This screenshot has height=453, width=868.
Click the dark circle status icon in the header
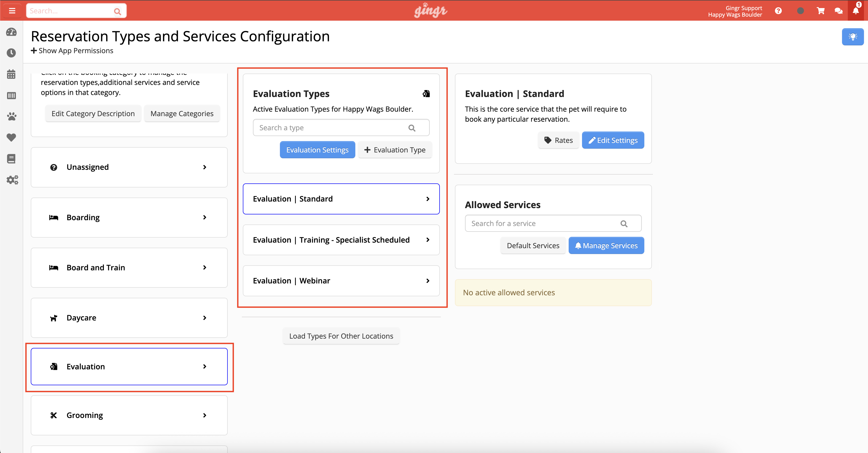click(800, 11)
